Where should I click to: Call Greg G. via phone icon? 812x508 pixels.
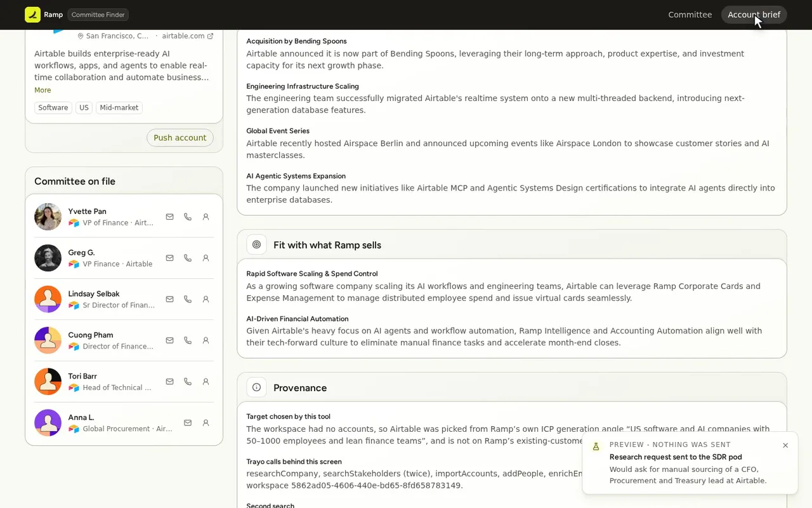click(188, 258)
